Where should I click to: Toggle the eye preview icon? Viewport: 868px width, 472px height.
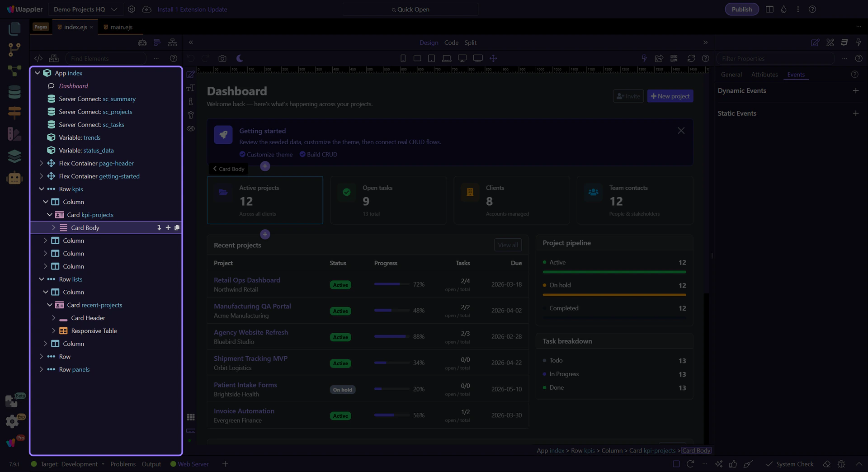click(x=191, y=128)
